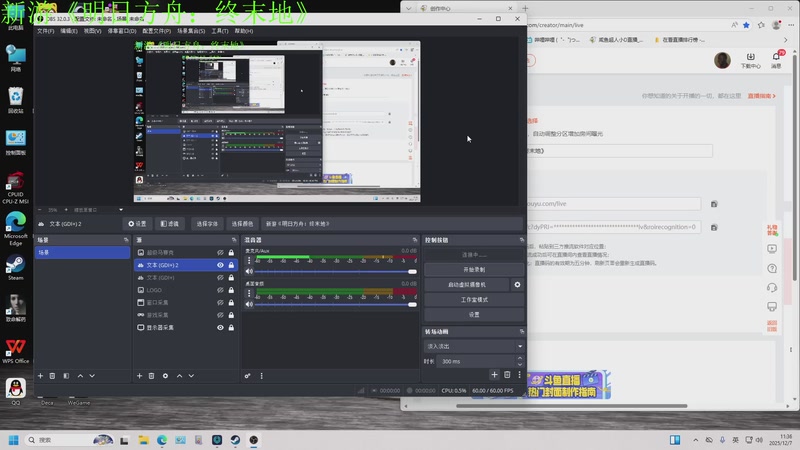This screenshot has height=450, width=800.
Task: Click the 启动虚拟摄像机 button
Action: pyautogui.click(x=467, y=285)
